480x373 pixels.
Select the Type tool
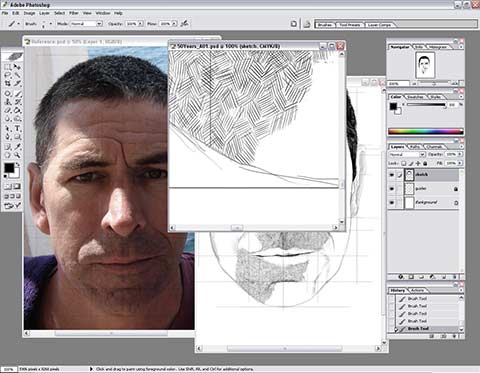17,129
